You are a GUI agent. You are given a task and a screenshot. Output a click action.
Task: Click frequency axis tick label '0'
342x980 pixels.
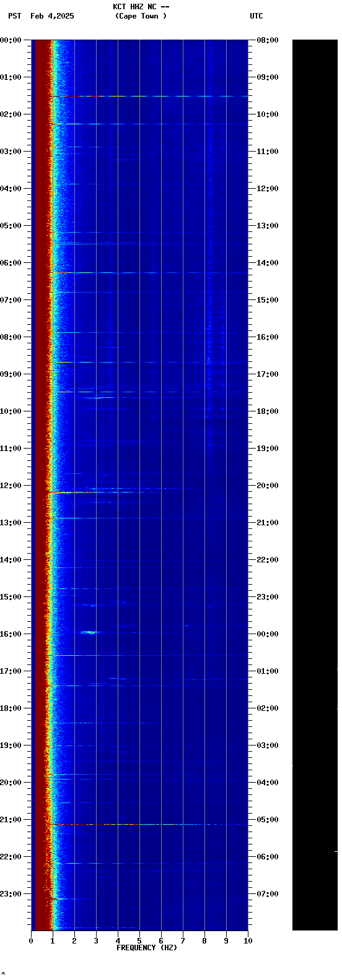coord(31,941)
